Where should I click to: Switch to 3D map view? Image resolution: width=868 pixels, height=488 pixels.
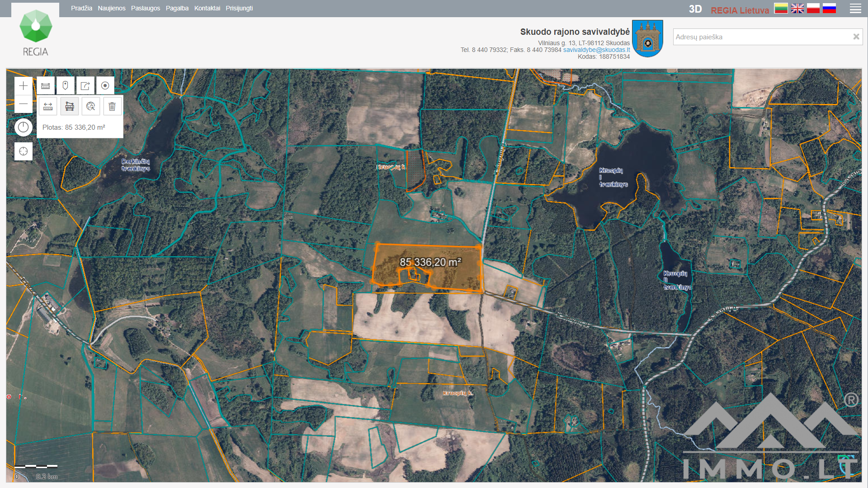click(695, 9)
